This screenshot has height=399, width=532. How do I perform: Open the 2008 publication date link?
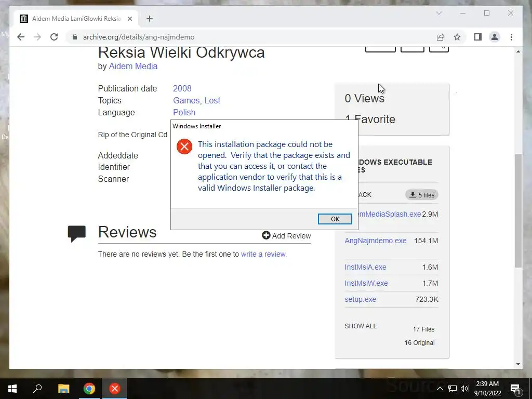(182, 88)
